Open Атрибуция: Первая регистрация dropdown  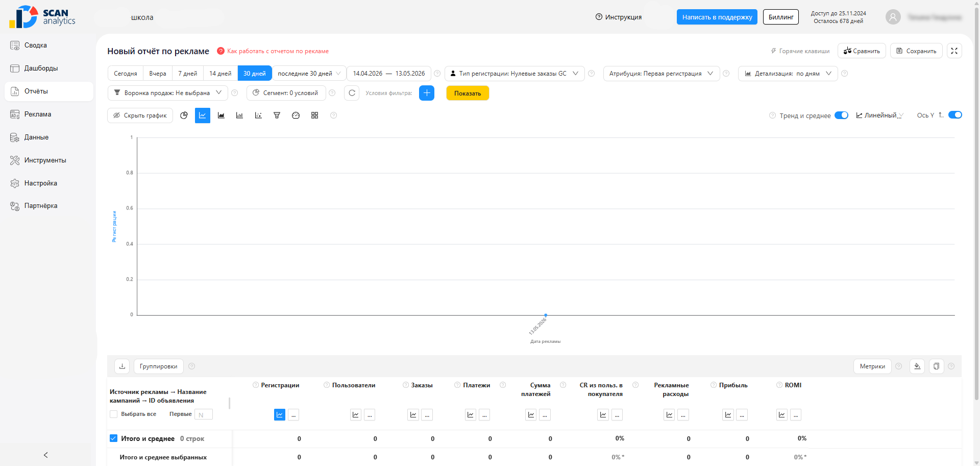pos(661,74)
